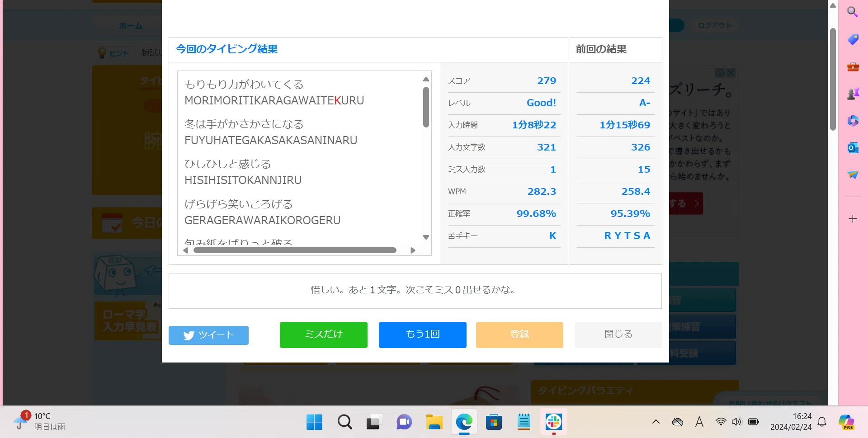Viewport: 868px width, 438px height.
Task: Play again with もう1回 button
Action: (x=423, y=334)
